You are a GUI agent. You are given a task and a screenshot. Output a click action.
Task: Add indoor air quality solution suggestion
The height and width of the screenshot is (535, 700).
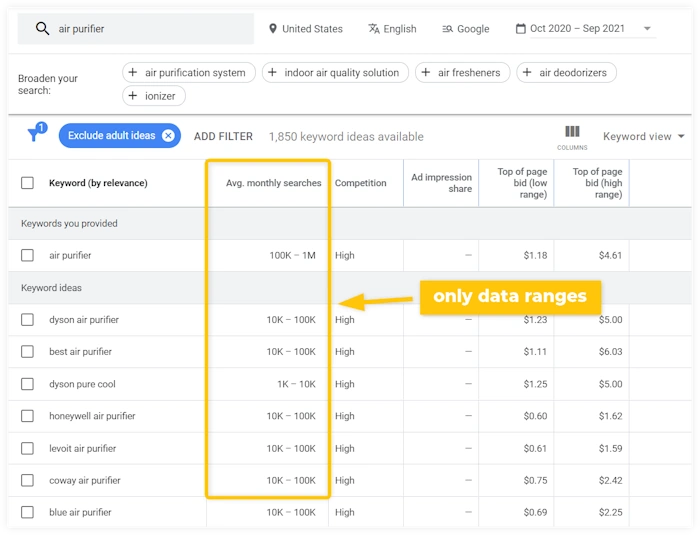pos(335,72)
